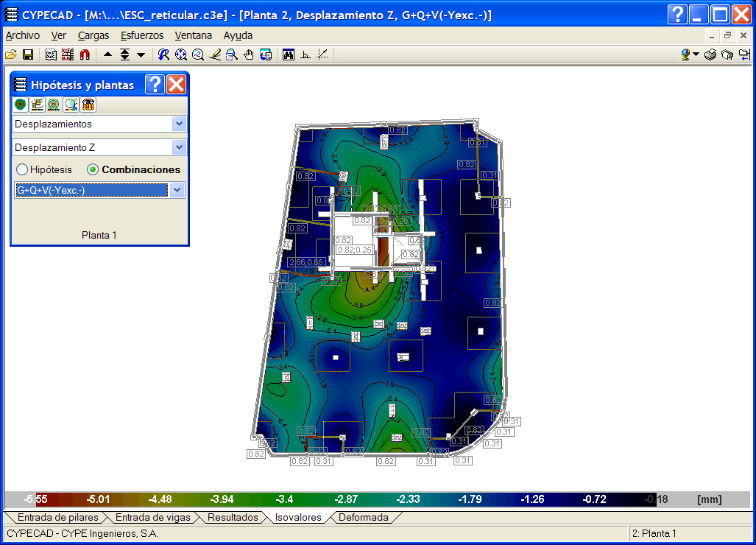This screenshot has height=545, width=756.
Task: Select the Combinaciones radio button
Action: tap(93, 169)
